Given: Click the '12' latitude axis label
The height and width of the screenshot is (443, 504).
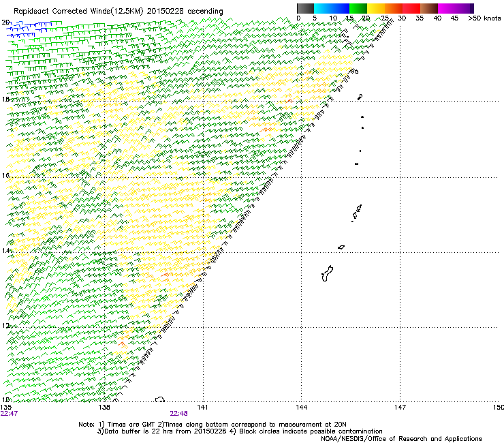Looking at the screenshot, I should pyautogui.click(x=5, y=326).
